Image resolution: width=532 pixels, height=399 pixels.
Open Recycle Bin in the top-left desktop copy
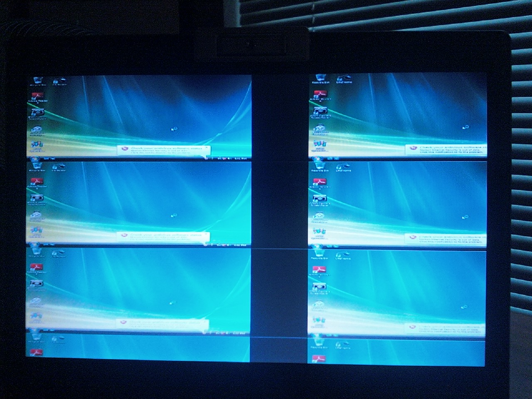pos(37,81)
